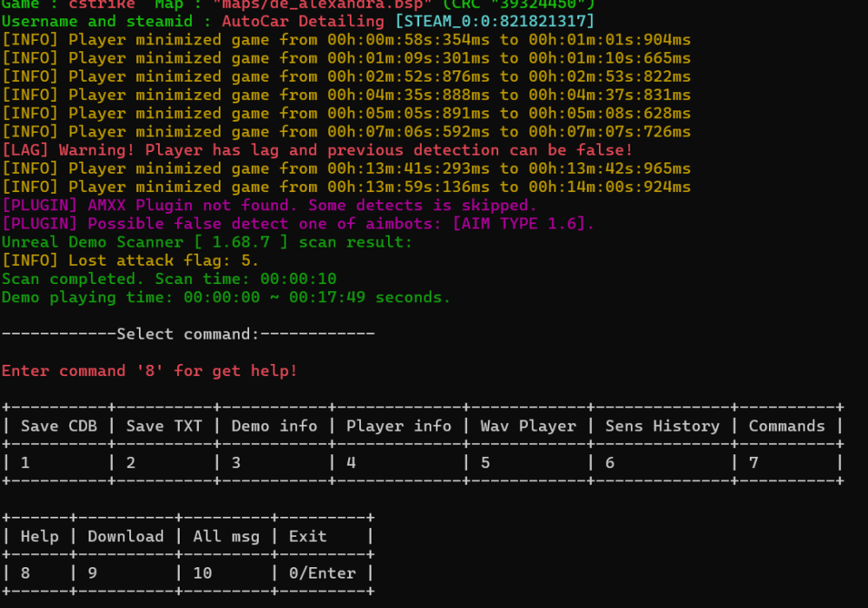Click the 'Help' table cell
Viewport: 868px width, 608px height.
pyautogui.click(x=39, y=536)
